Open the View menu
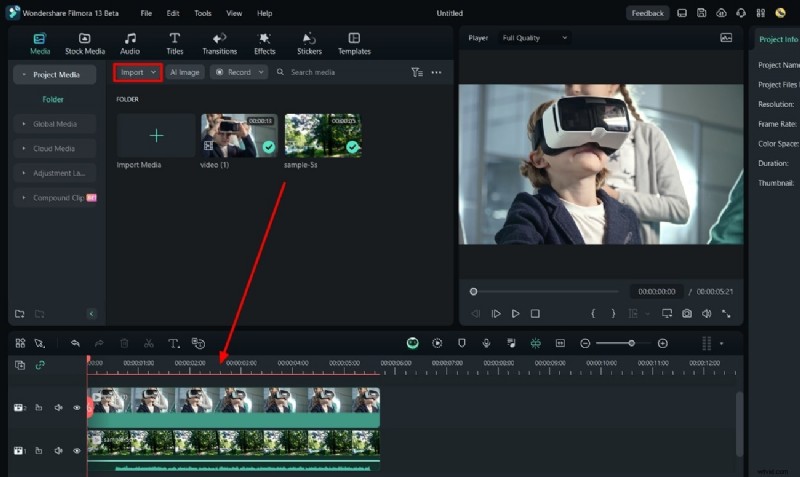The height and width of the screenshot is (477, 800). [x=234, y=13]
